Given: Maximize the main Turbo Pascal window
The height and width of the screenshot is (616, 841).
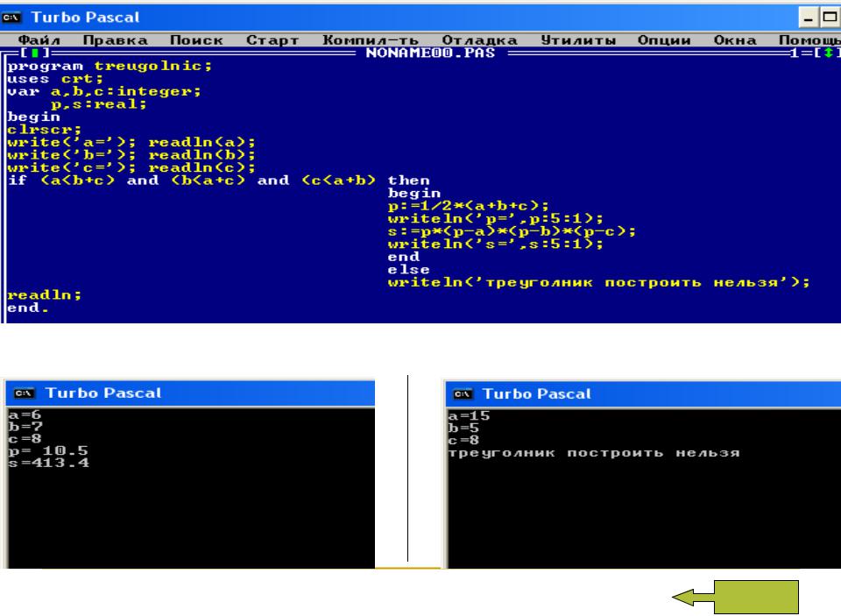Looking at the screenshot, I should (x=830, y=18).
